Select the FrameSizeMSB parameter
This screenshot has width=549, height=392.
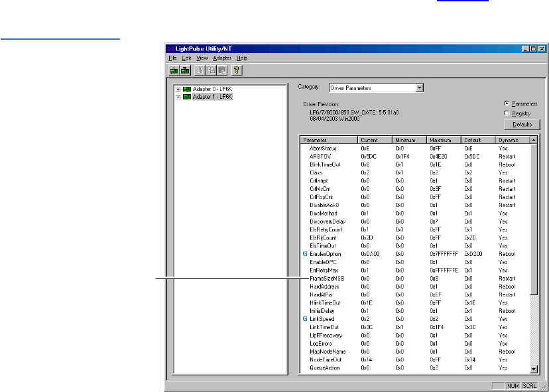tap(327, 279)
